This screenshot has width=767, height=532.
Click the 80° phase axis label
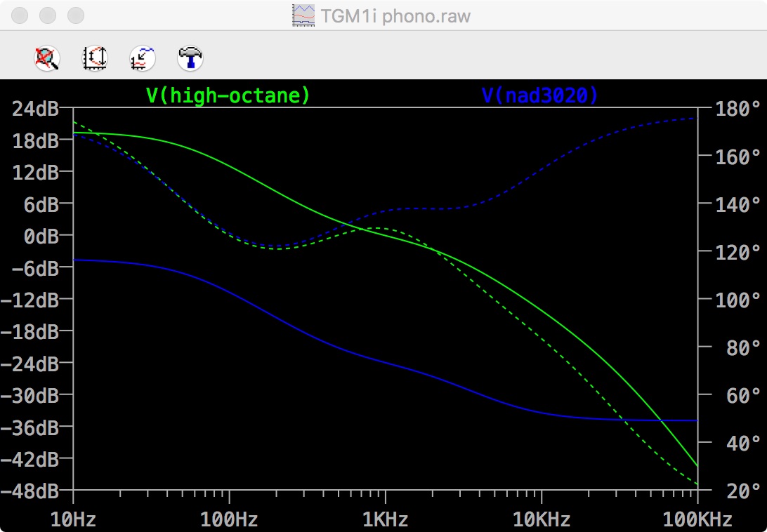pos(744,347)
